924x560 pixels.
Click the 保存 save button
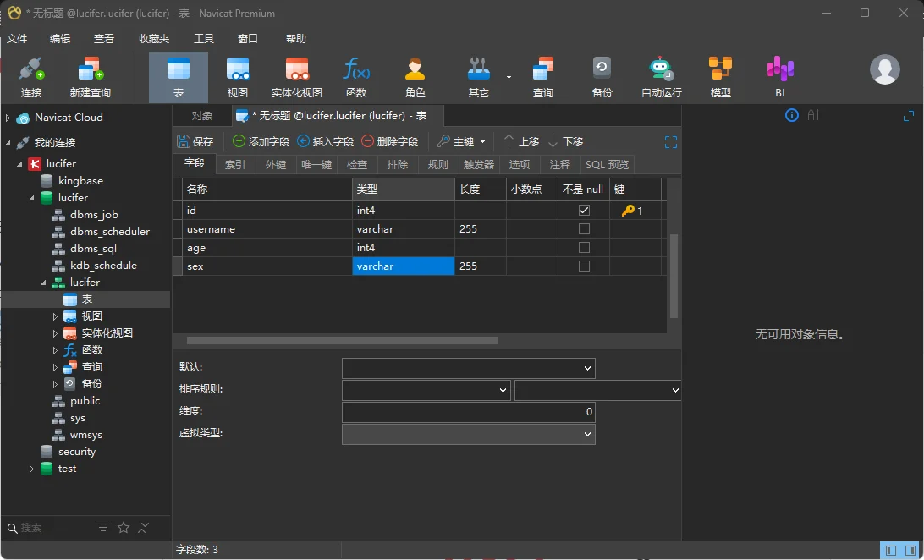[195, 142]
